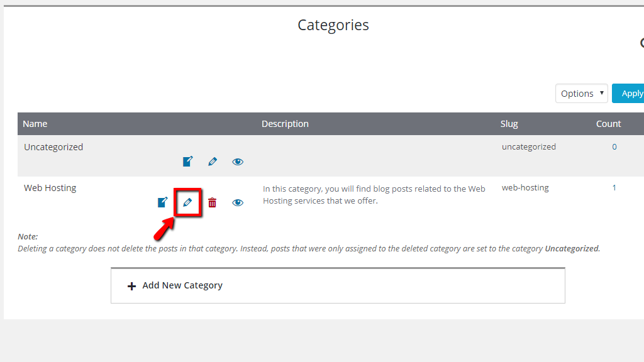Expand the Add New Category panel

(x=338, y=286)
